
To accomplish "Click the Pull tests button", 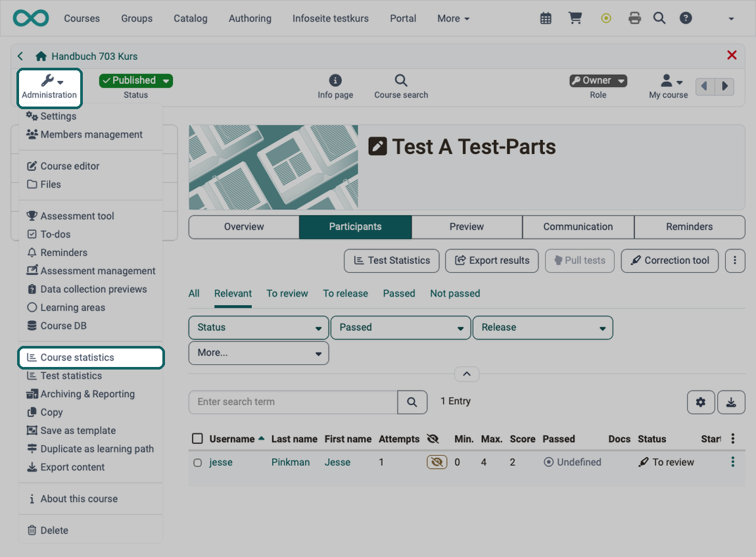I will coord(580,260).
